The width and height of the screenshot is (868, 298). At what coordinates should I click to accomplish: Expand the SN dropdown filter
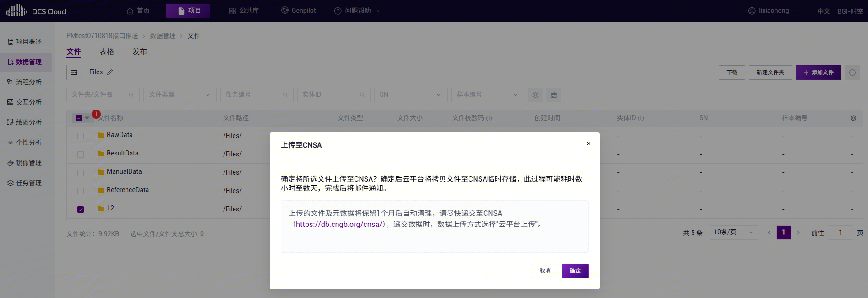tap(410, 95)
